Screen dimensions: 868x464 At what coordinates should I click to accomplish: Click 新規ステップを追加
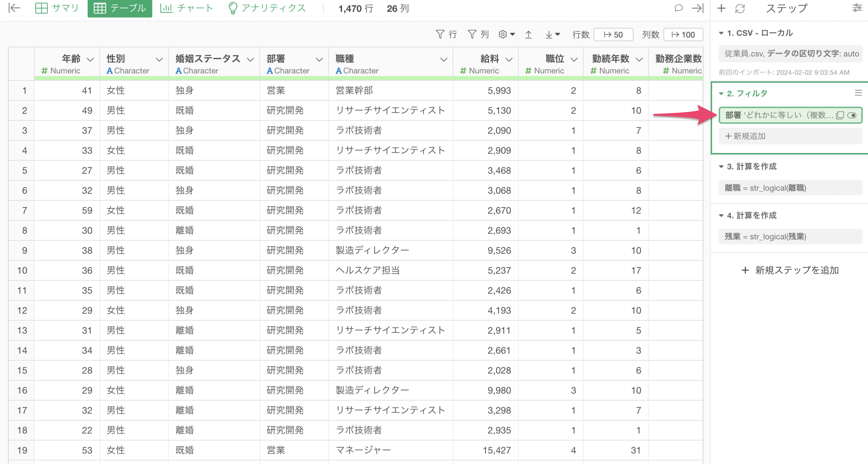(790, 270)
